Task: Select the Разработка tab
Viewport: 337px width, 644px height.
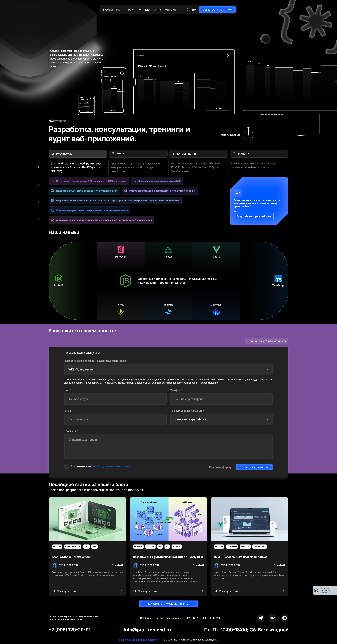Action: coord(78,154)
